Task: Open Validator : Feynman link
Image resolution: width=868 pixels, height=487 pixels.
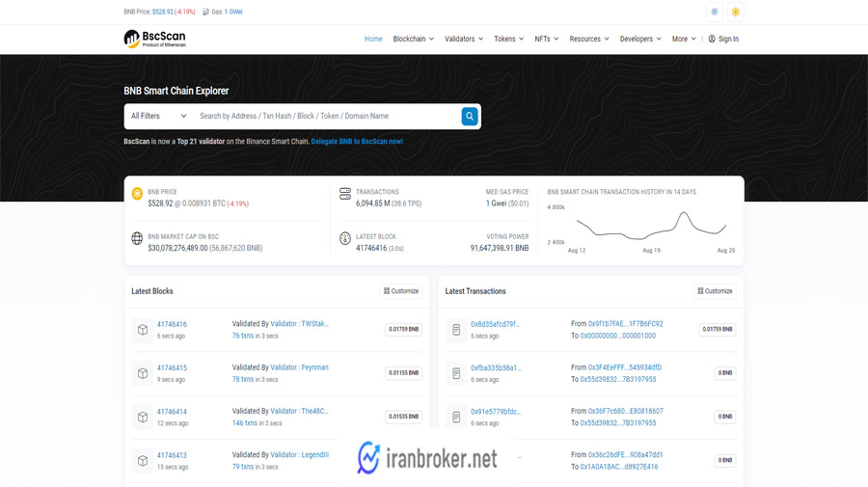Action: [300, 367]
